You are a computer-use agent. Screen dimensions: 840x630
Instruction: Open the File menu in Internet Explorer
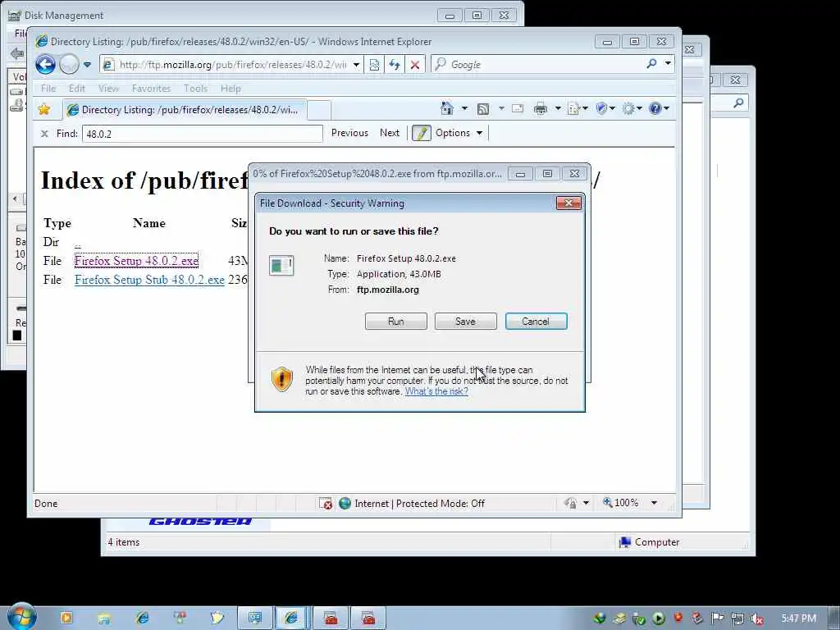(48, 89)
